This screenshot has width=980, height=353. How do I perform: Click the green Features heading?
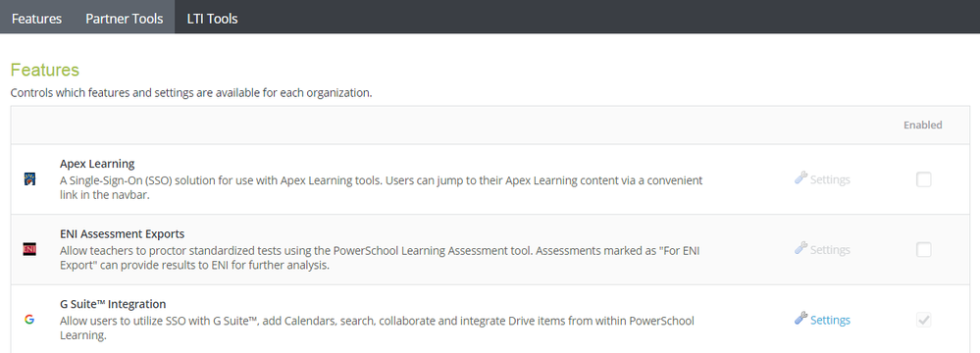[x=45, y=70]
